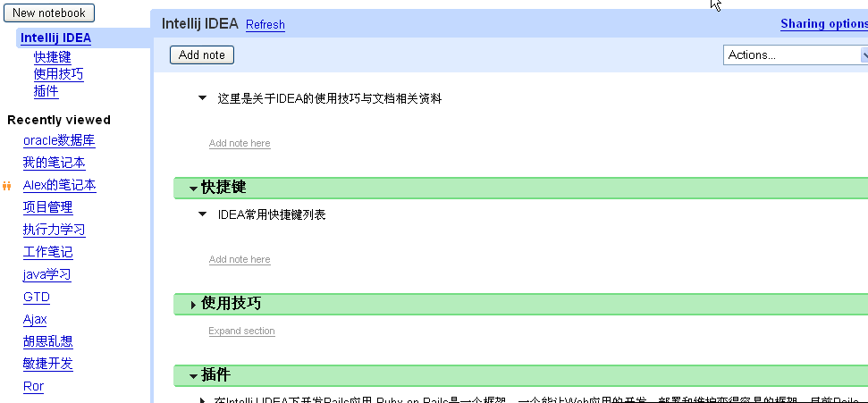868x403 pixels.
Task: Collapse the 插件 section triangle
Action: point(193,376)
